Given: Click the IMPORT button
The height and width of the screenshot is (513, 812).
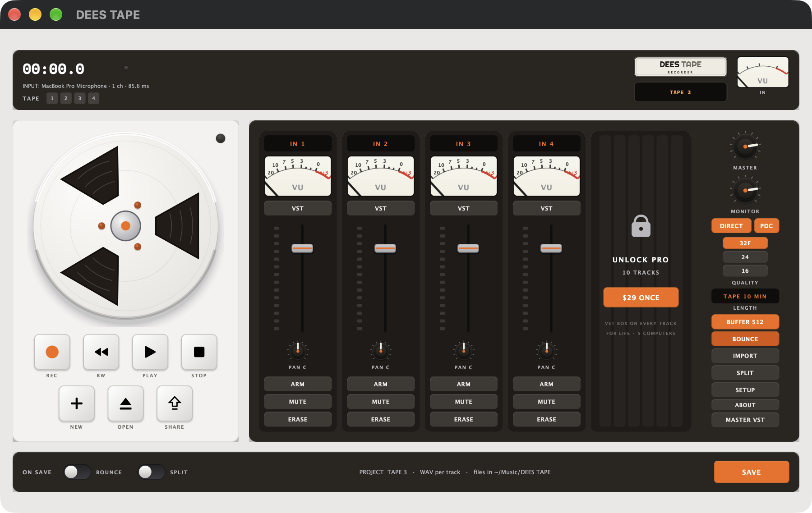Looking at the screenshot, I should coord(745,356).
